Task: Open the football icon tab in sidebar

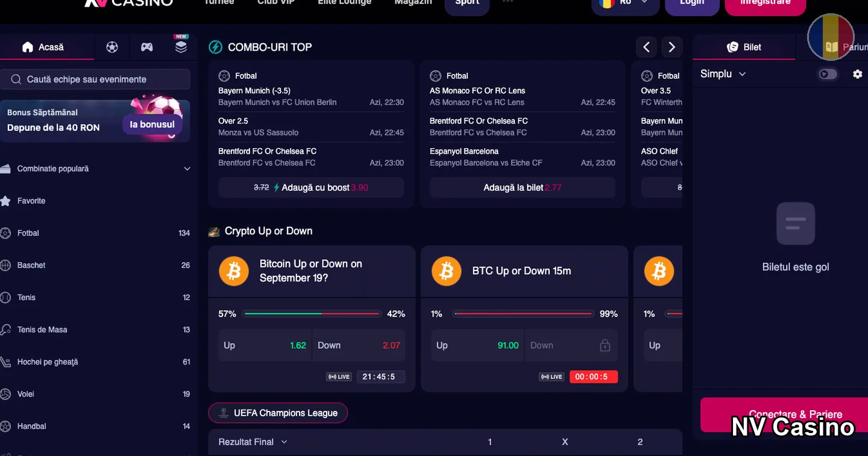Action: 112,47
